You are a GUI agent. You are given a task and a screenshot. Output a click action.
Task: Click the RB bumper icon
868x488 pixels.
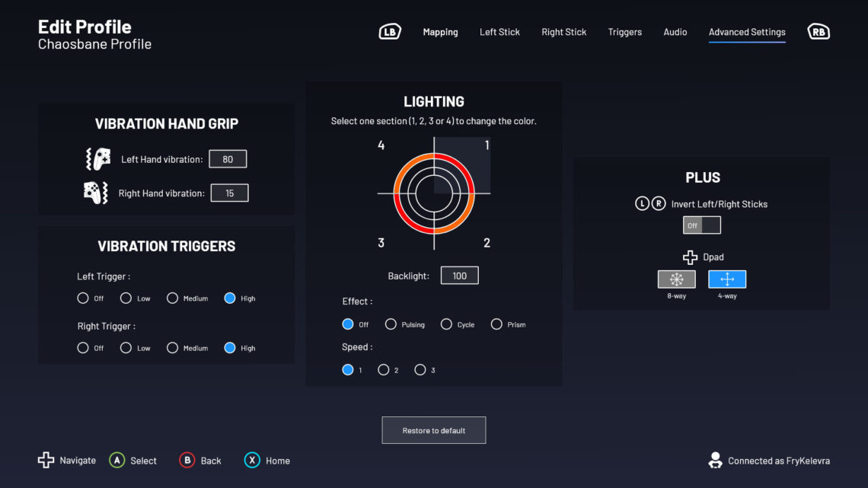[x=819, y=31]
